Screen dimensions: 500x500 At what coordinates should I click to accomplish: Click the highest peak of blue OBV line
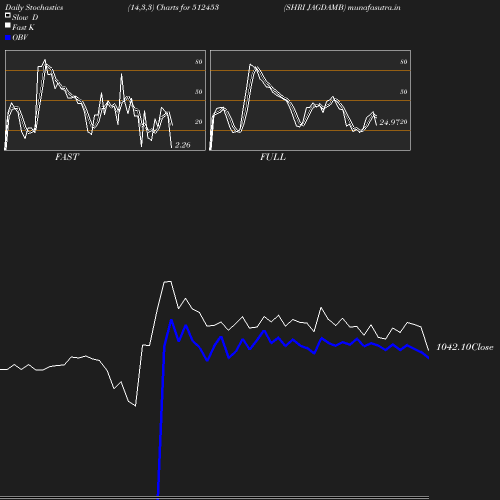pos(171,320)
